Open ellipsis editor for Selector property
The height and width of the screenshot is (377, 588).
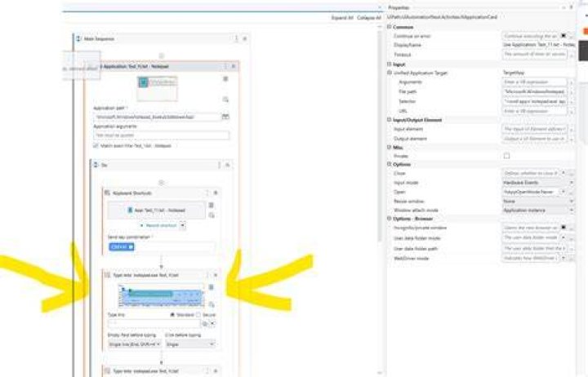click(x=571, y=101)
